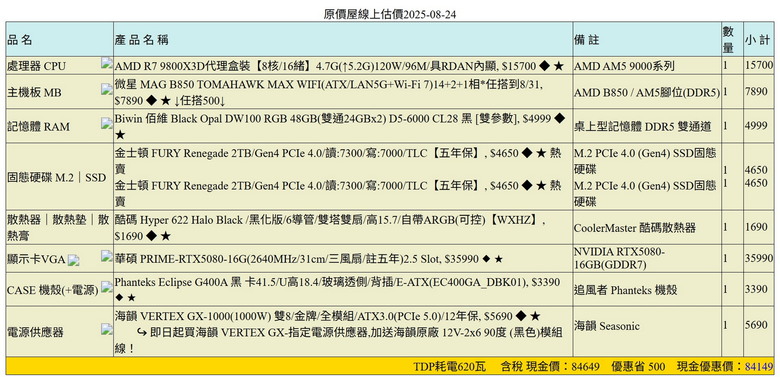Click the 優惠省 500 discount text

coord(638,367)
